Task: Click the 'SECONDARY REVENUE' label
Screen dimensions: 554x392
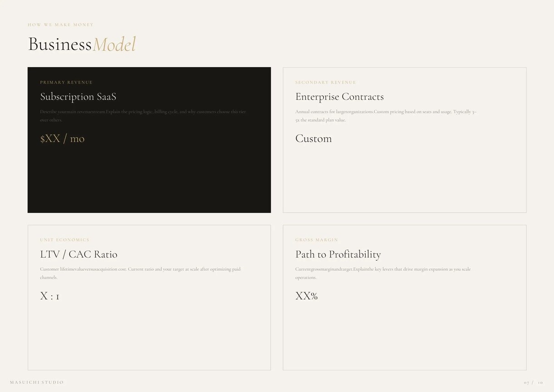Action: pyautogui.click(x=326, y=83)
